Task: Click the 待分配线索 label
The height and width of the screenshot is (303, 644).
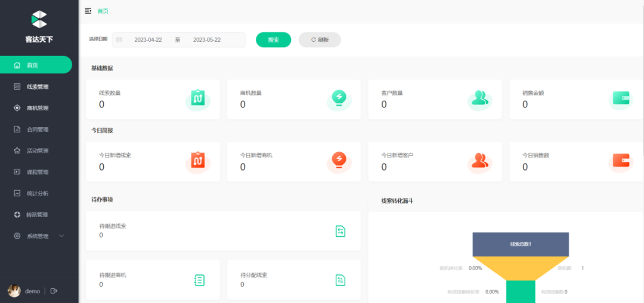Action: [254, 275]
